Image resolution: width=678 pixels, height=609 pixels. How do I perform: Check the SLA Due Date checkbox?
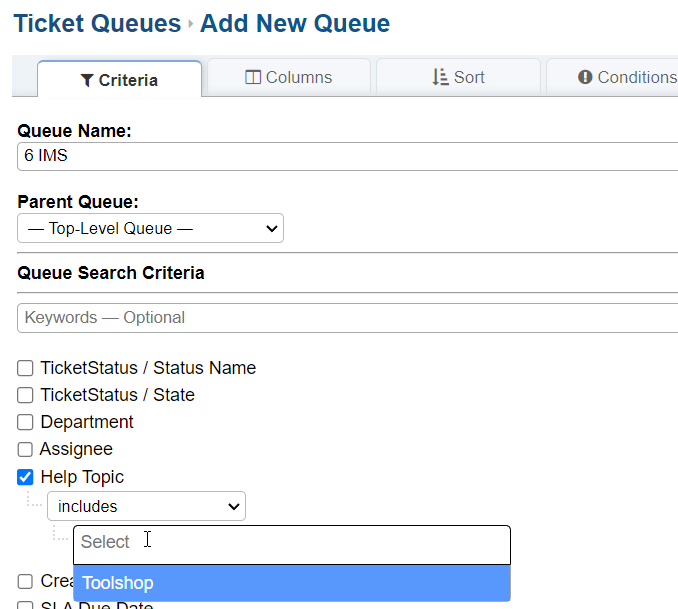tap(26, 605)
